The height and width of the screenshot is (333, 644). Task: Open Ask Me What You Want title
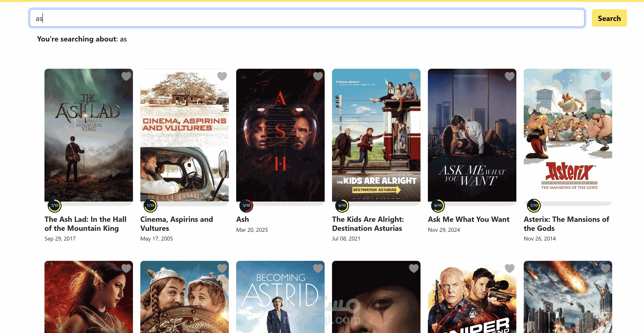coord(468,219)
